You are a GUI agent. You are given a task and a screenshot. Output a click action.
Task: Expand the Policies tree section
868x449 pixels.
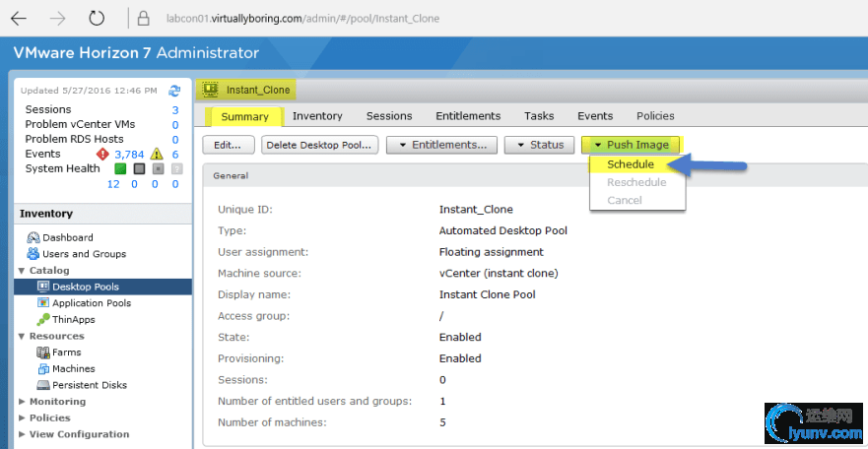coord(22,418)
